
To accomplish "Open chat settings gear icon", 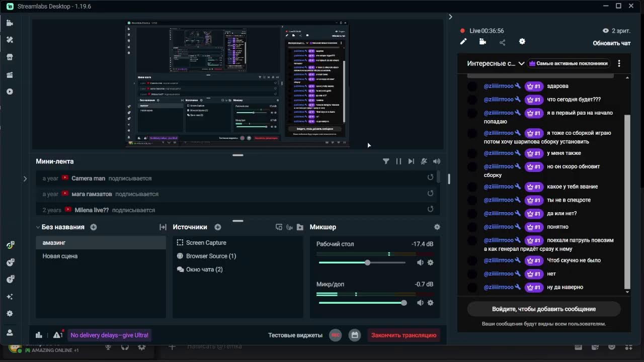I will (522, 42).
